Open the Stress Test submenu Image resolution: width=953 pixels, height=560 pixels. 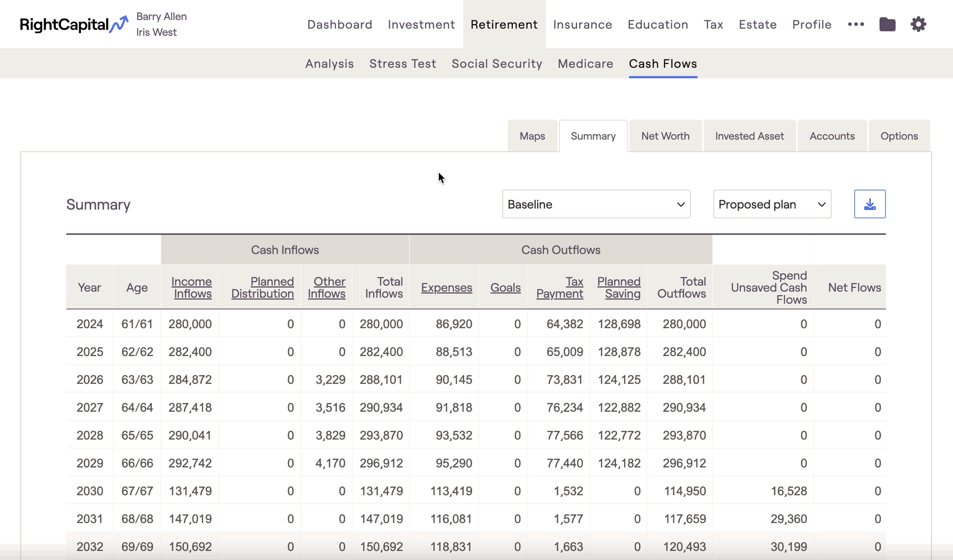(403, 64)
